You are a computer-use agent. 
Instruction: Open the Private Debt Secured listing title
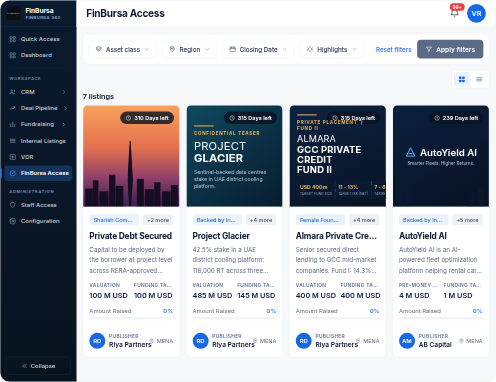point(130,236)
